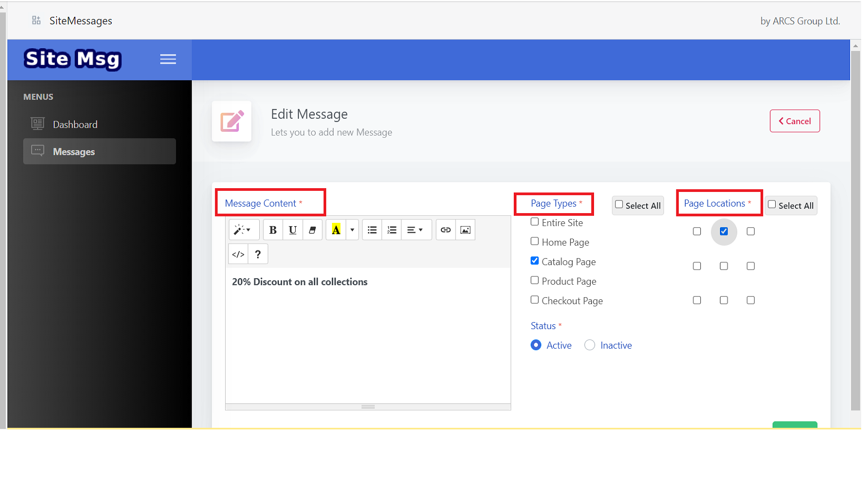
Task: Insert an ordered numbered list
Action: point(392,229)
